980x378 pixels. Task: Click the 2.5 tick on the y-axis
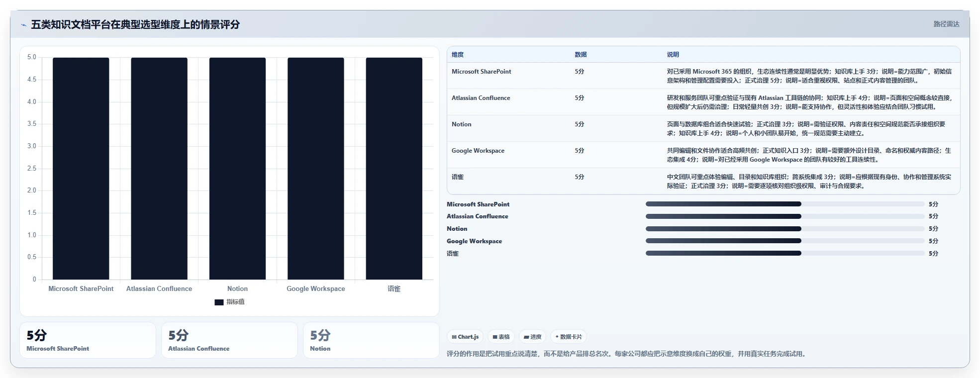[32, 168]
